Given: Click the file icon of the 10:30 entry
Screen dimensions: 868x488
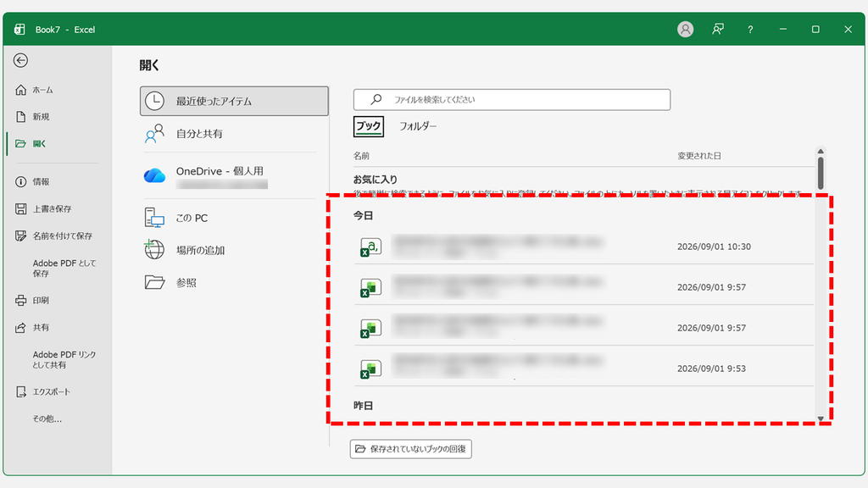Looking at the screenshot, I should coord(371,247).
